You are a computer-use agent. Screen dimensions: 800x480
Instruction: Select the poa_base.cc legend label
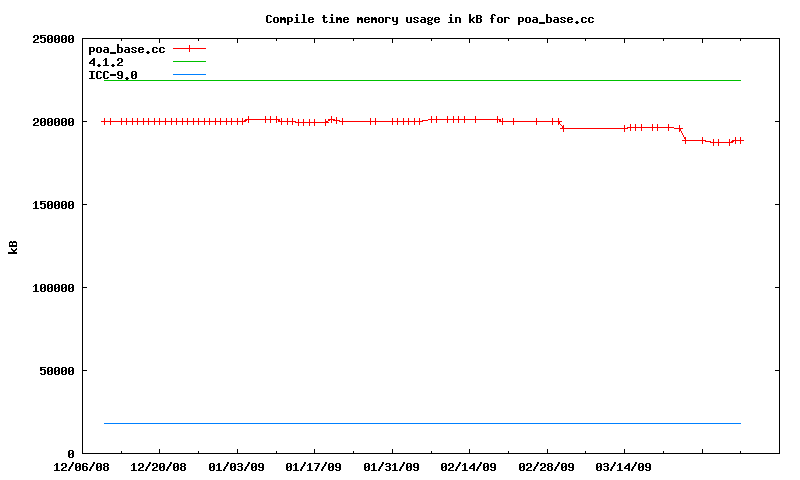(126, 49)
